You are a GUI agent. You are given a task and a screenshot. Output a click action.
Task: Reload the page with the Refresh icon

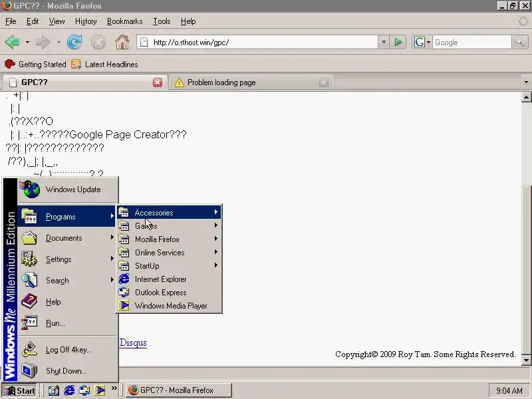pyautogui.click(x=74, y=43)
